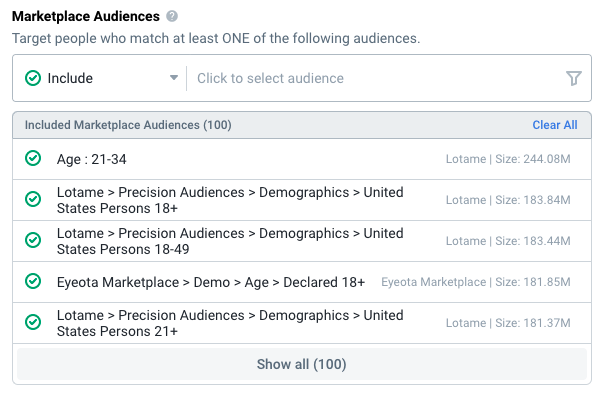The height and width of the screenshot is (407, 611).
Task: Expand the Include/Exclude selector
Action: (x=101, y=78)
